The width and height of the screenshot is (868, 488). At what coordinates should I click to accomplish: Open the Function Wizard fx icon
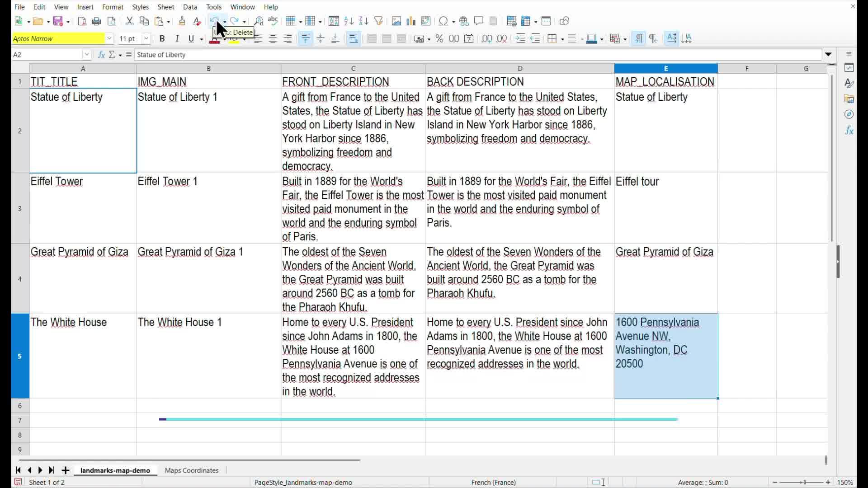point(101,55)
